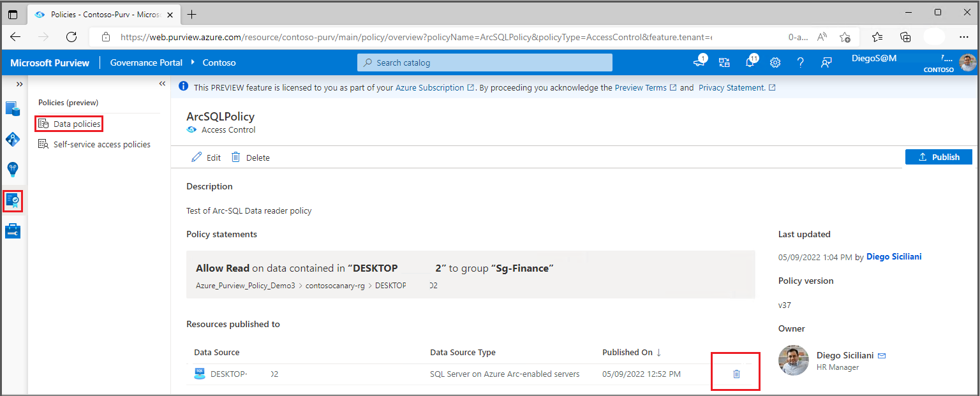Open the Help question mark
This screenshot has height=396, width=980.
(800, 62)
